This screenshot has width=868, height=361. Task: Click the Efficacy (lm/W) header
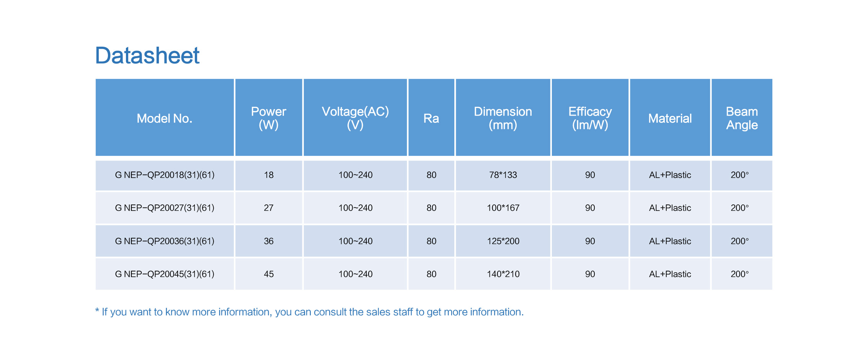coord(590,118)
